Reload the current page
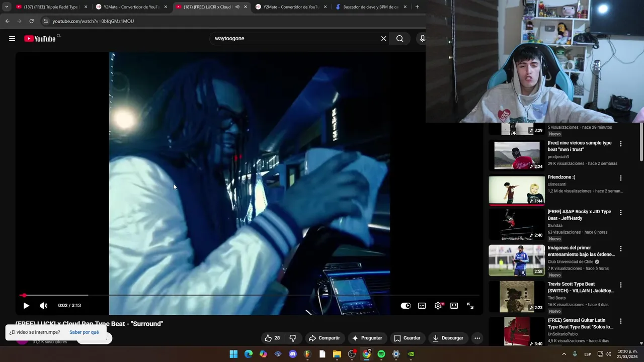 point(31,21)
